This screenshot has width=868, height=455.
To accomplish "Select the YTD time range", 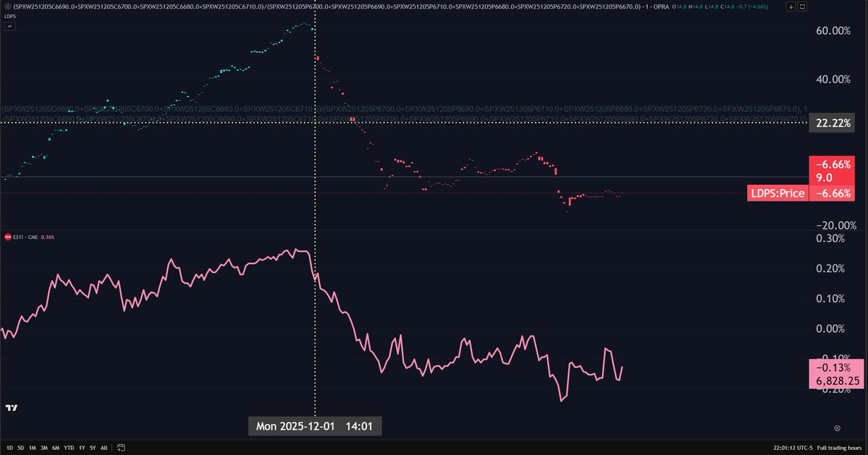I will point(69,448).
